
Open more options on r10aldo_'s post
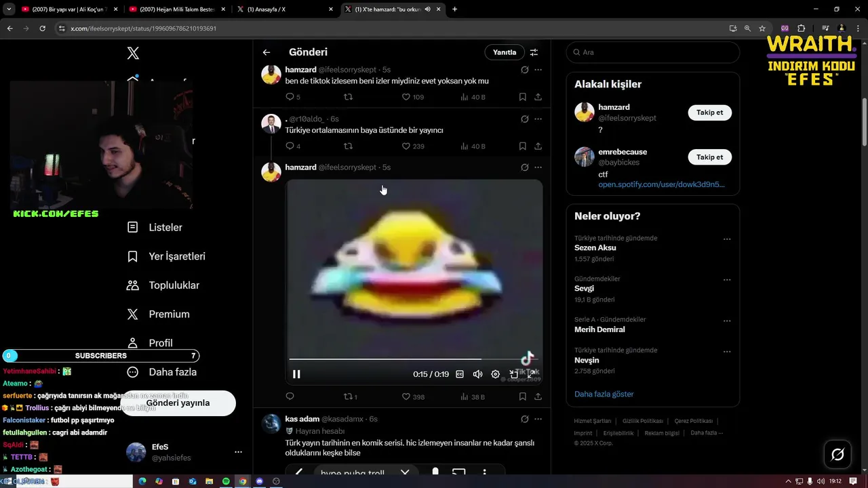pos(538,119)
